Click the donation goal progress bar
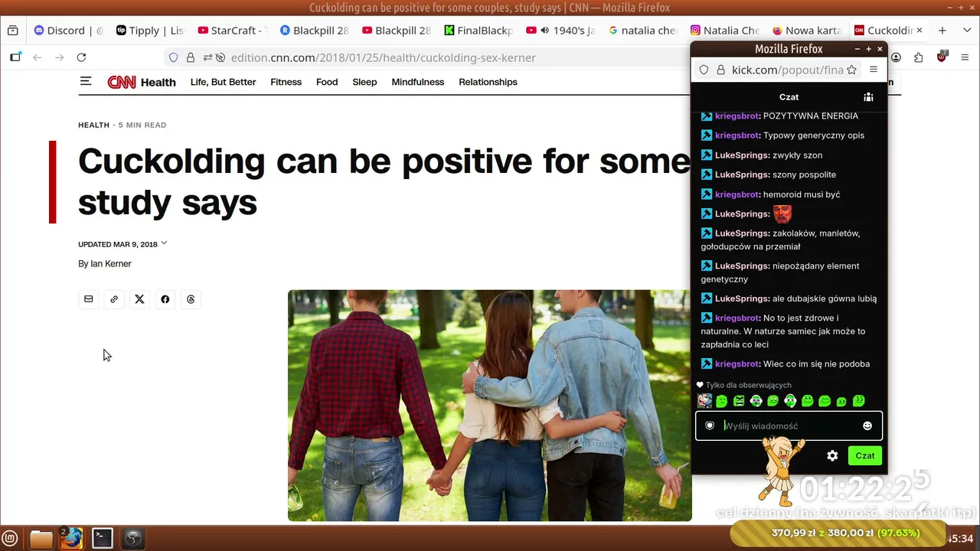The width and height of the screenshot is (980, 551). pos(838,533)
